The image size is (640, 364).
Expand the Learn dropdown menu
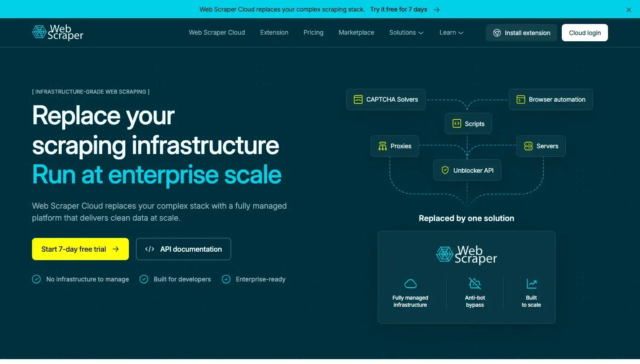pos(451,32)
